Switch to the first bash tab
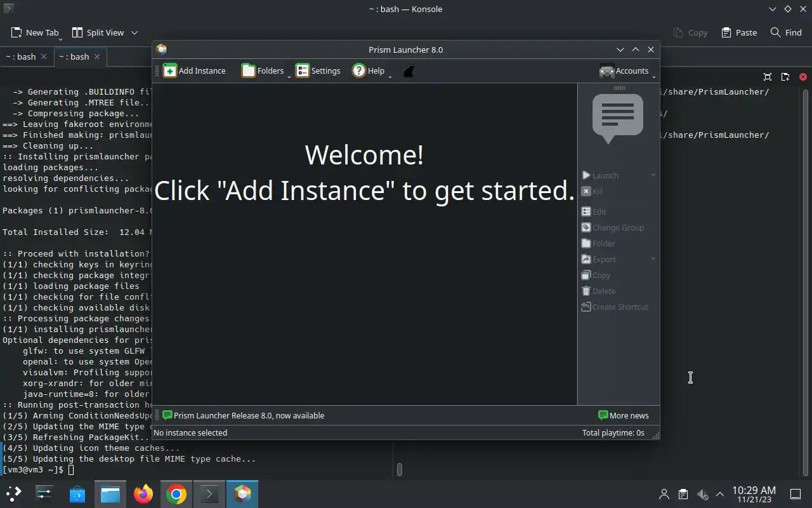The height and width of the screenshot is (508, 812). (x=27, y=57)
